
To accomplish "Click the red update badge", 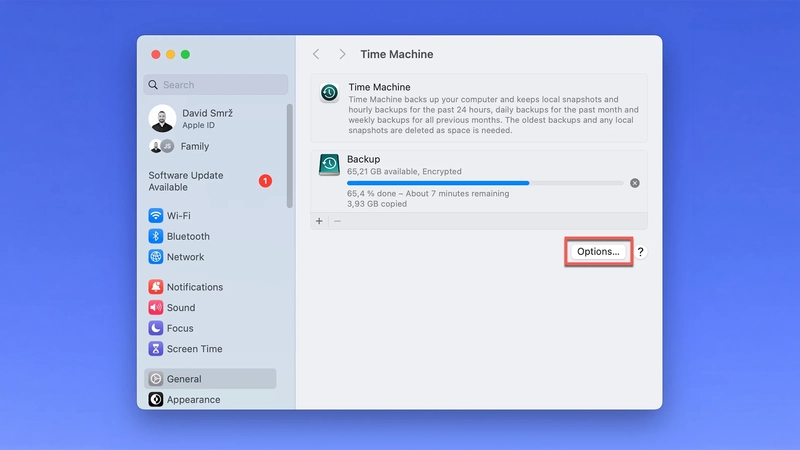I will pyautogui.click(x=265, y=181).
